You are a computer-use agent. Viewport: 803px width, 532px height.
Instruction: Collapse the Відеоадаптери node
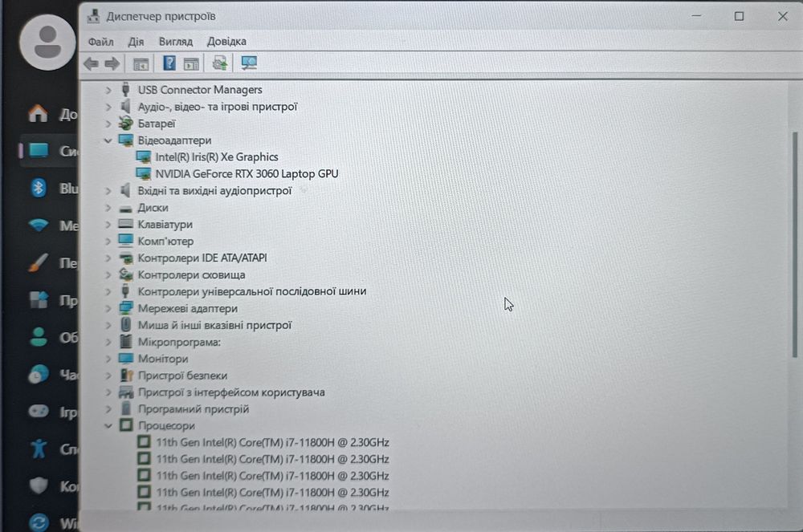click(108, 140)
